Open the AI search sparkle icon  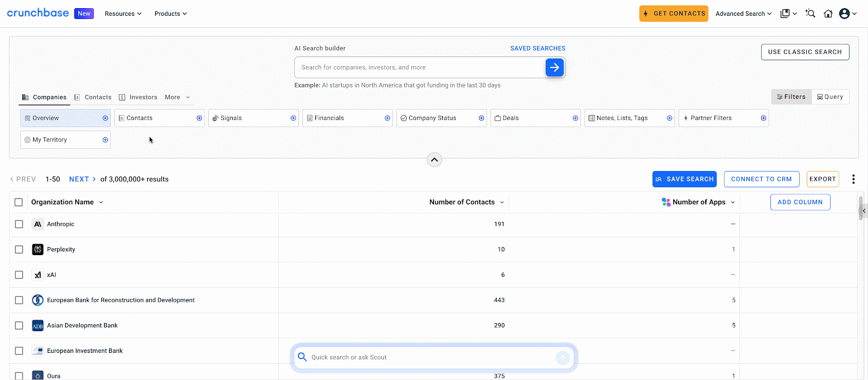point(810,14)
